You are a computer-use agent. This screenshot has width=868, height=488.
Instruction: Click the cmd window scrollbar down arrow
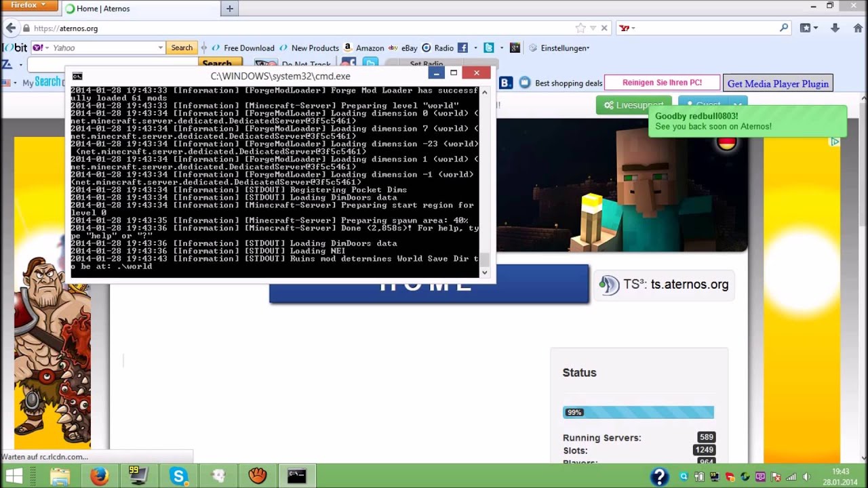484,272
